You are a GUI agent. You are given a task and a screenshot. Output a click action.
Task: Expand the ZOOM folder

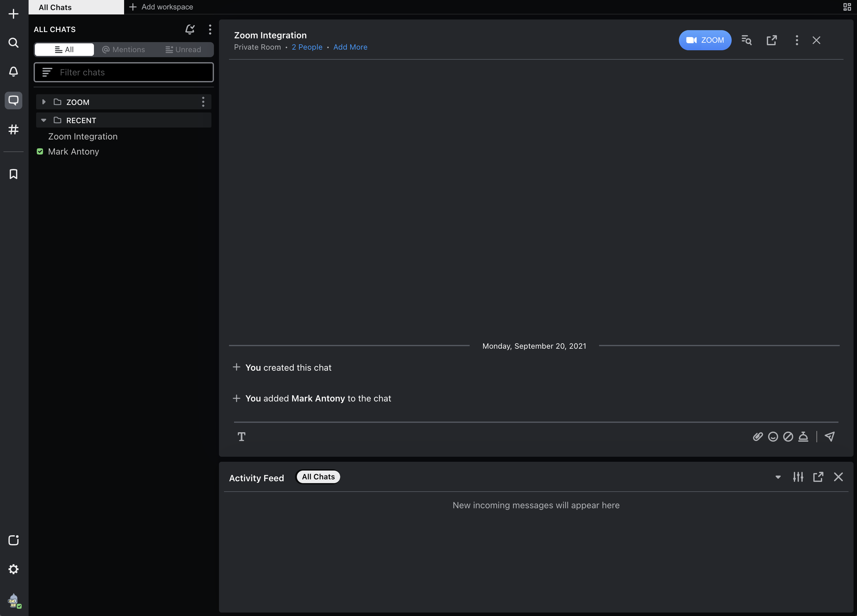pyautogui.click(x=44, y=102)
